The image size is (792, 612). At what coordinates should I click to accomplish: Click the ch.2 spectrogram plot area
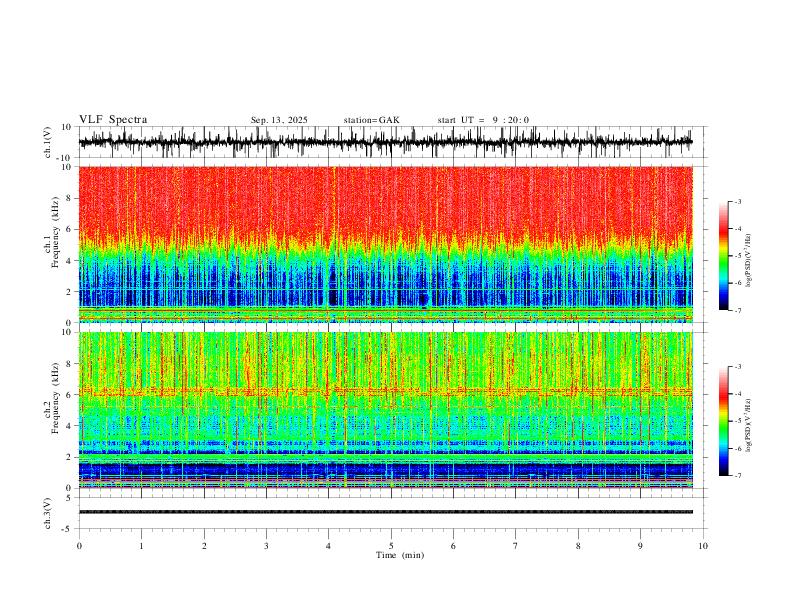385,410
